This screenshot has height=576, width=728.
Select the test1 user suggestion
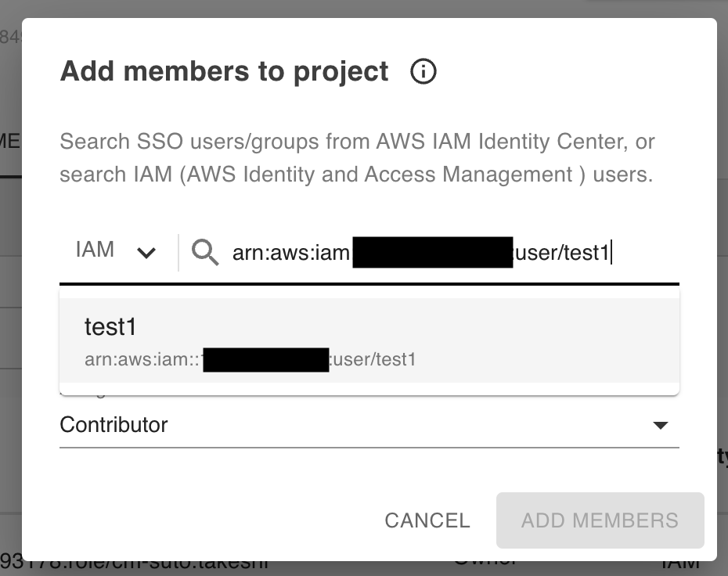(x=110, y=327)
